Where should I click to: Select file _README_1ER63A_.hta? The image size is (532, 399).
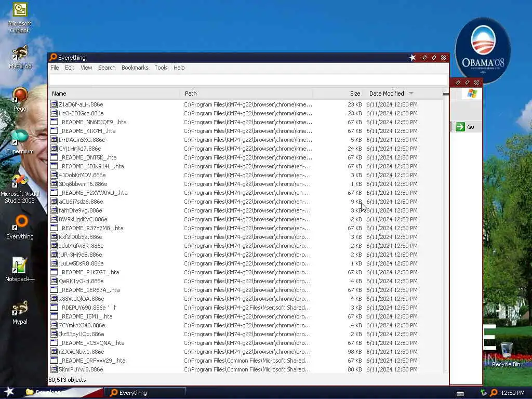pyautogui.click(x=89, y=289)
